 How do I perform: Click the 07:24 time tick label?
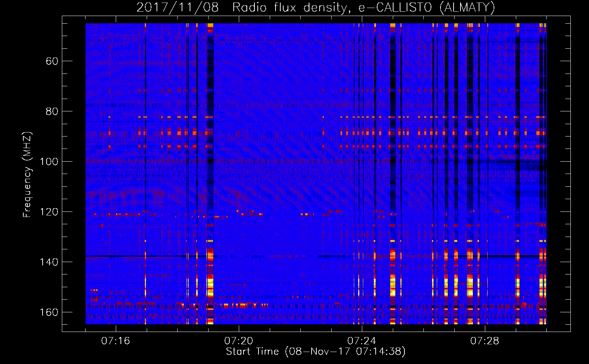pos(361,341)
